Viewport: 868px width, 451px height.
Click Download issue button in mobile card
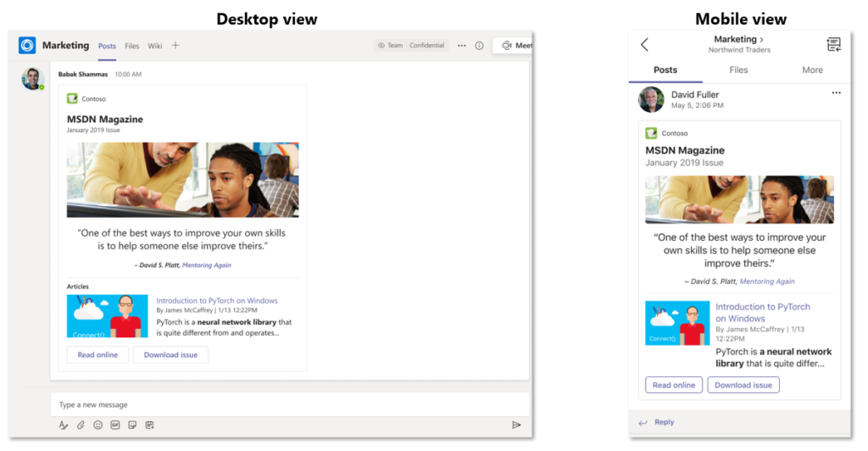click(743, 385)
